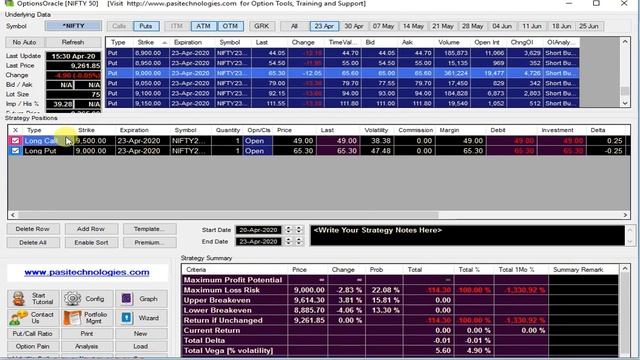The image size is (640, 360).
Task: Click the Maximum Loss Risk row
Action: [400, 290]
